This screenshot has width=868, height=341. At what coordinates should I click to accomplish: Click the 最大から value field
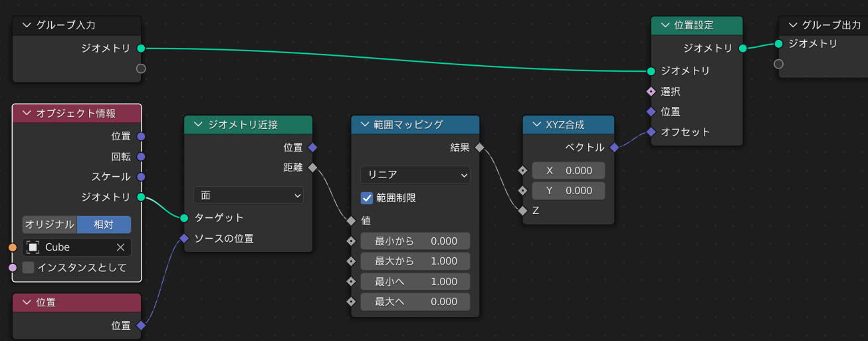coord(415,261)
